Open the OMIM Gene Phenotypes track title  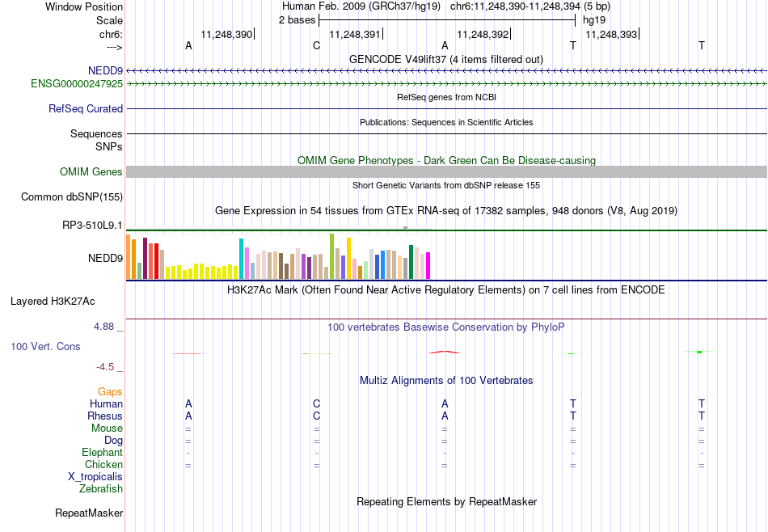(x=446, y=160)
